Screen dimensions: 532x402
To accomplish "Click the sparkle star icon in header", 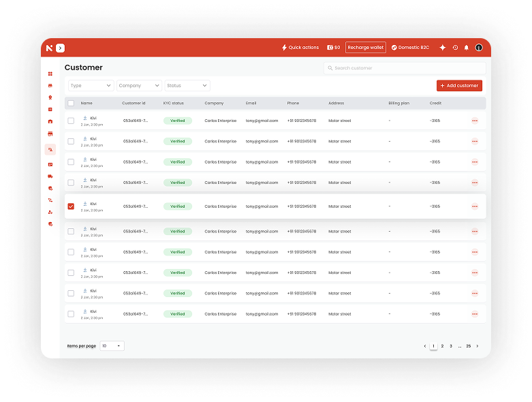I will [443, 48].
